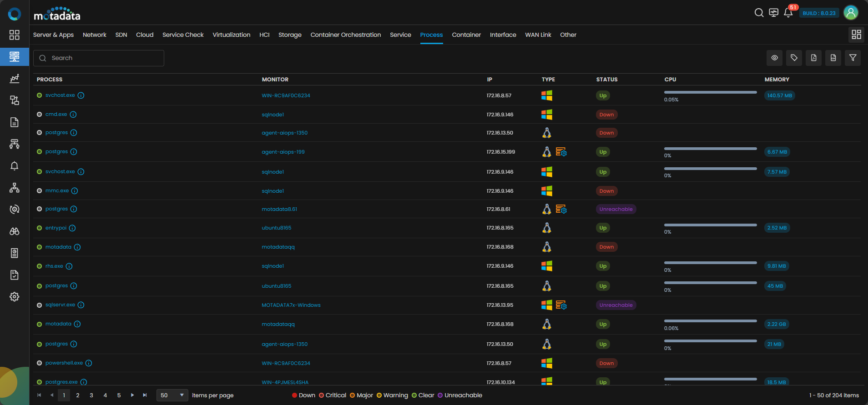This screenshot has width=868, height=405.
Task: Click the Unreachable status for sqlservr.exe
Action: pos(616,305)
